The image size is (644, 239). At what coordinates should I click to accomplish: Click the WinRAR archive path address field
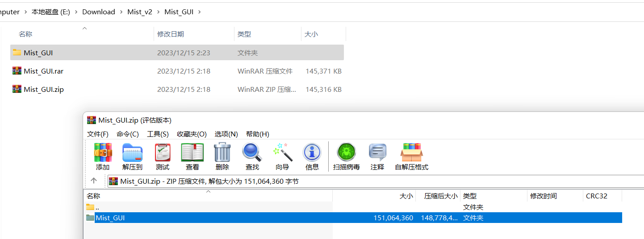[375, 181]
